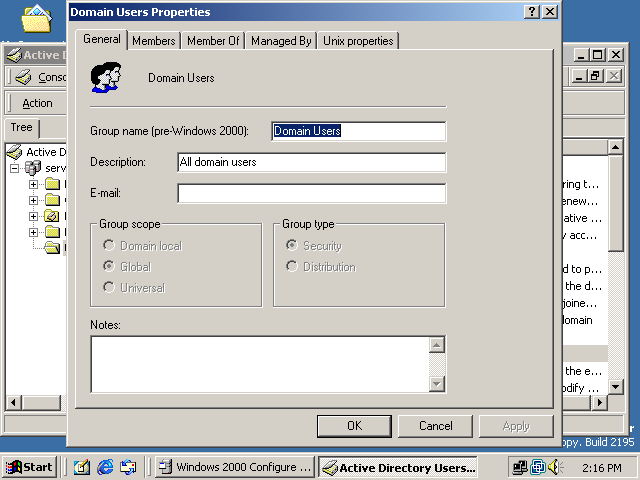The width and height of the screenshot is (640, 480).
Task: Select the organizational unit folder icon
Action: click(x=52, y=216)
